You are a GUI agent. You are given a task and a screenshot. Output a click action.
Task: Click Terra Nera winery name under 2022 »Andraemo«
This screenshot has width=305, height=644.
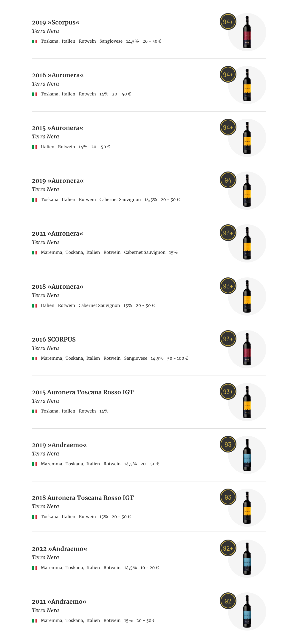click(x=45, y=557)
